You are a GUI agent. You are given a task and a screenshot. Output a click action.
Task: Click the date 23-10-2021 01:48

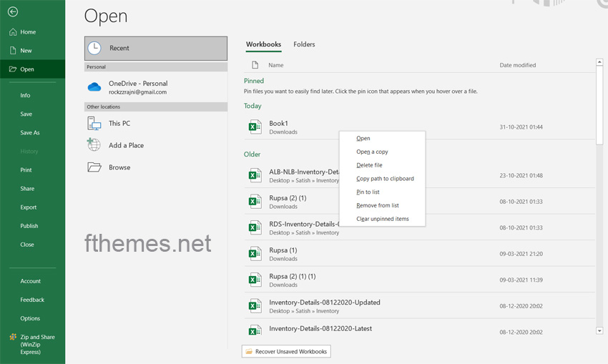tap(521, 176)
